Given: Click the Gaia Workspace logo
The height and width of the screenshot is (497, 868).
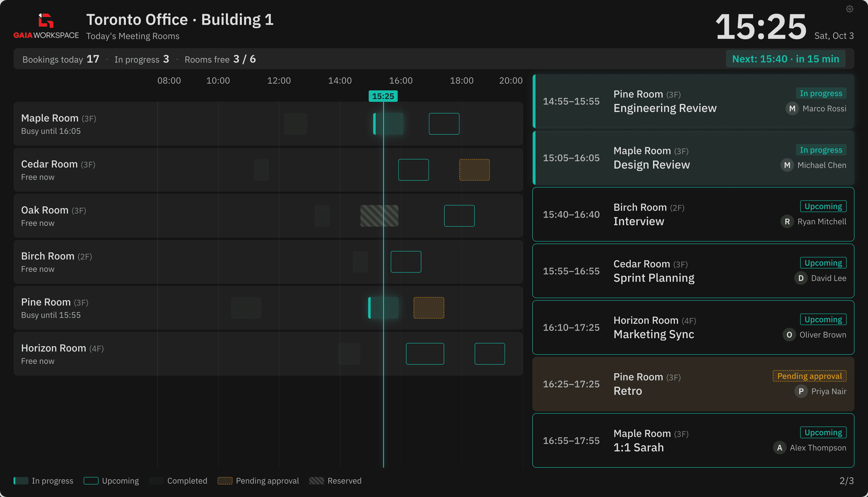Looking at the screenshot, I should click(x=46, y=26).
